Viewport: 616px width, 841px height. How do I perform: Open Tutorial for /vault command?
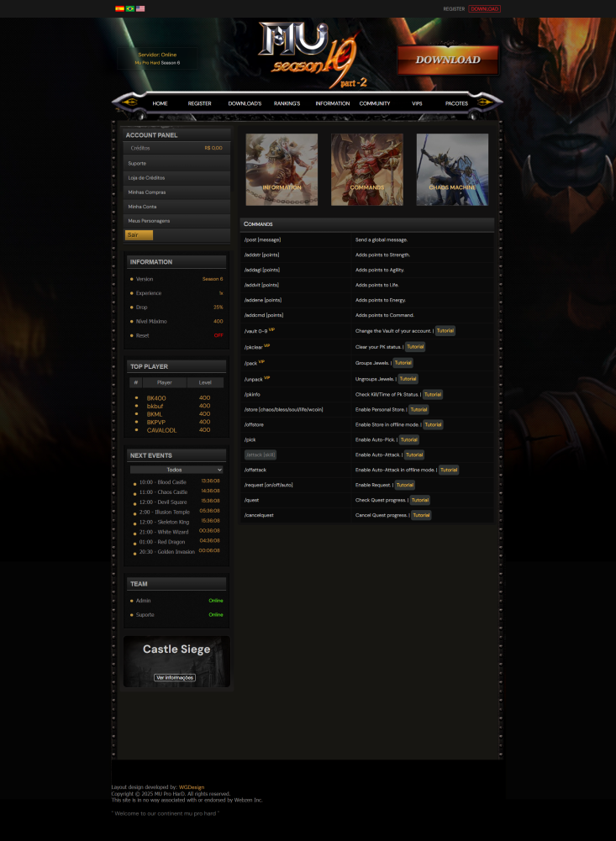(x=445, y=331)
